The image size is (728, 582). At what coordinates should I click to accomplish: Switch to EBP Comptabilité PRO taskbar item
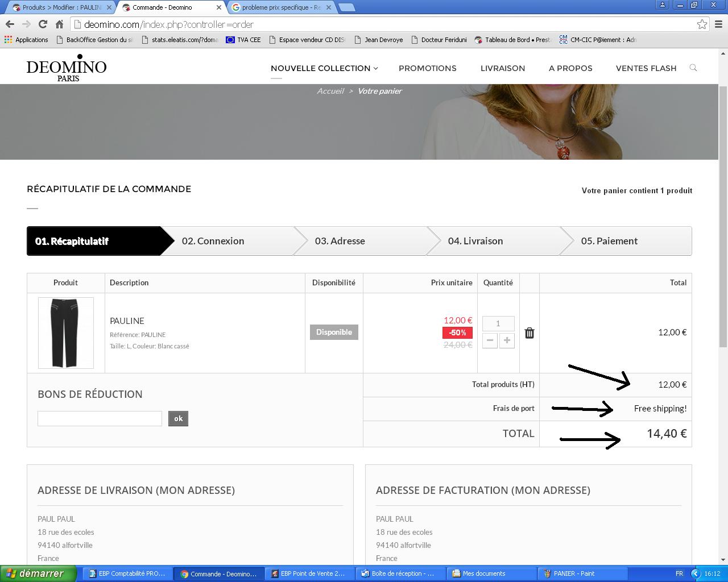pyautogui.click(x=128, y=573)
